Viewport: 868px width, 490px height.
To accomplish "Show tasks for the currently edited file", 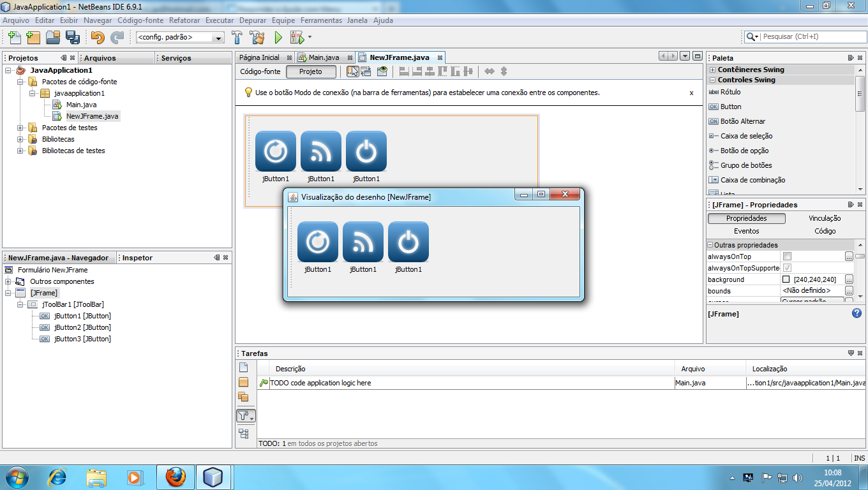I will click(243, 367).
